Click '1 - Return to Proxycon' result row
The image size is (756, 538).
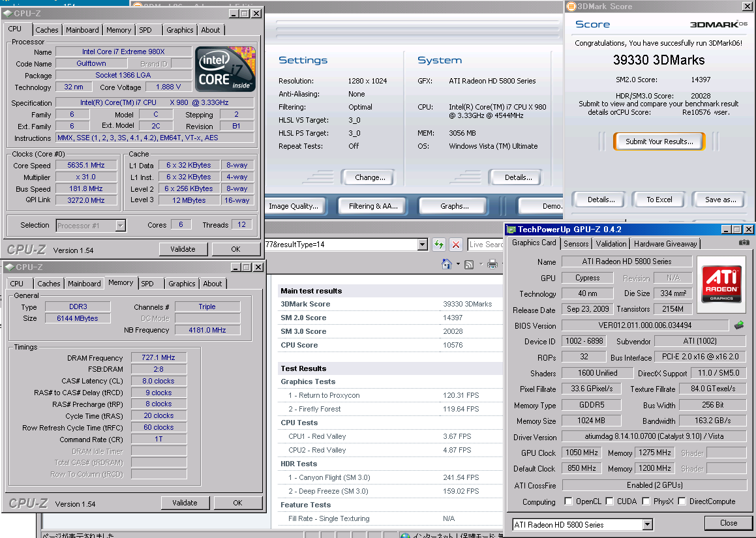coord(390,395)
